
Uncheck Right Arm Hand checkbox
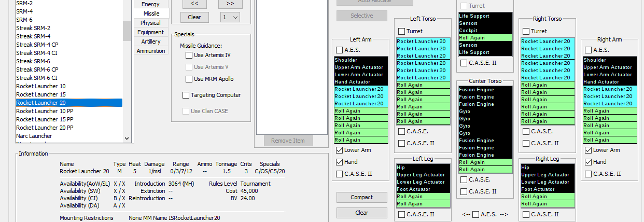pos(589,162)
